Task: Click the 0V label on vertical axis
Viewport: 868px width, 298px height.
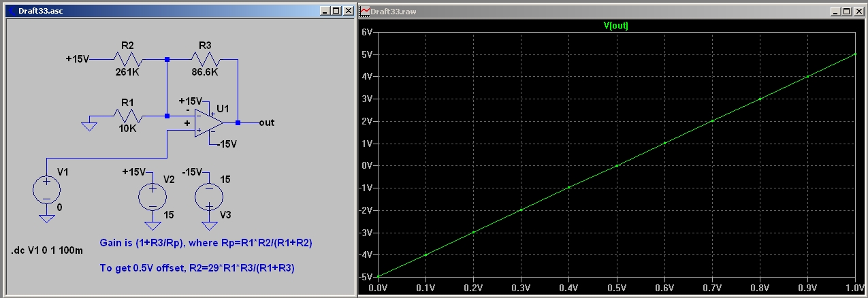Action: coord(368,165)
